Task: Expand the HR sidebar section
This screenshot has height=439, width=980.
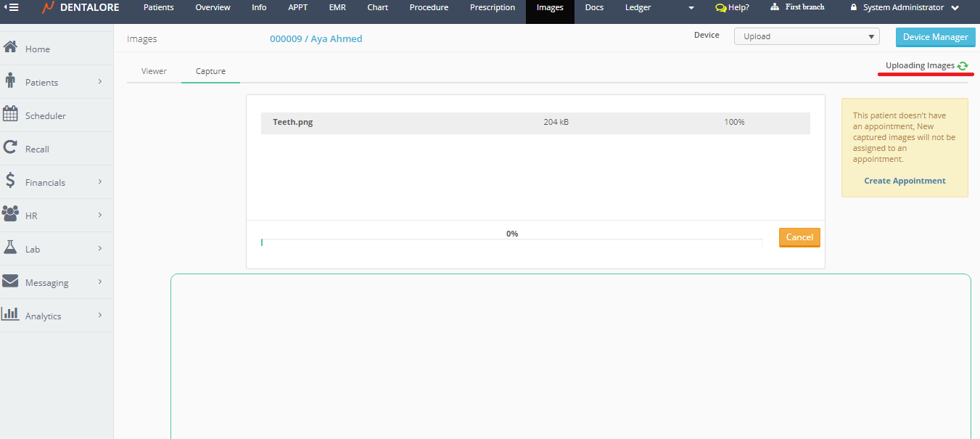Action: (100, 216)
